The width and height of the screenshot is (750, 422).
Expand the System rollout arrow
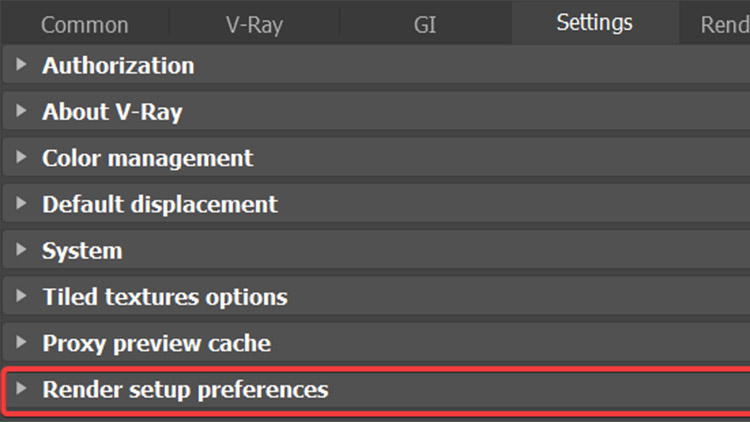(x=23, y=251)
